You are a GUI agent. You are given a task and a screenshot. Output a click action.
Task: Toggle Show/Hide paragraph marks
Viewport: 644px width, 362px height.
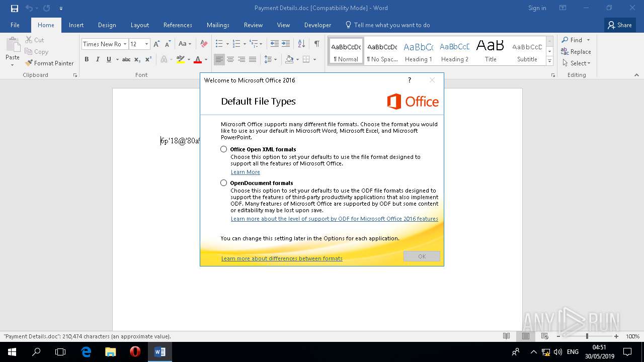(317, 44)
